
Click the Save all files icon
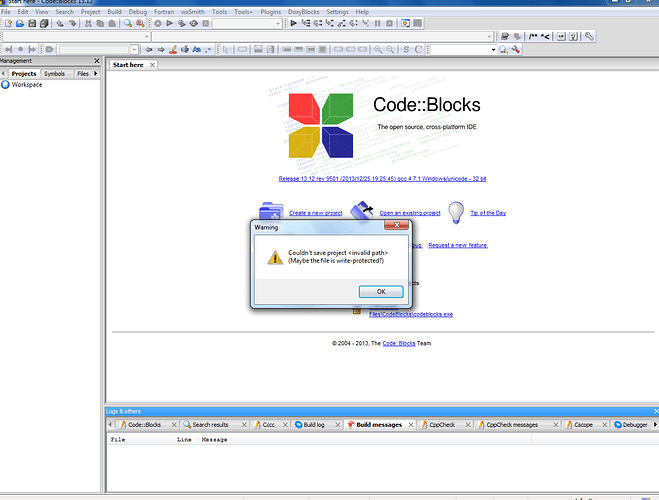click(44, 24)
